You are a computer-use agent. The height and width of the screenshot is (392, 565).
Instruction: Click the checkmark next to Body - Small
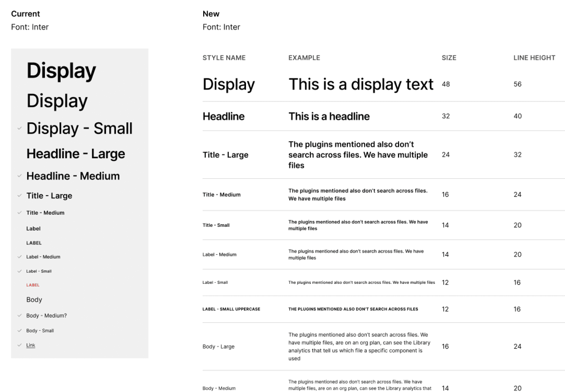(20, 330)
